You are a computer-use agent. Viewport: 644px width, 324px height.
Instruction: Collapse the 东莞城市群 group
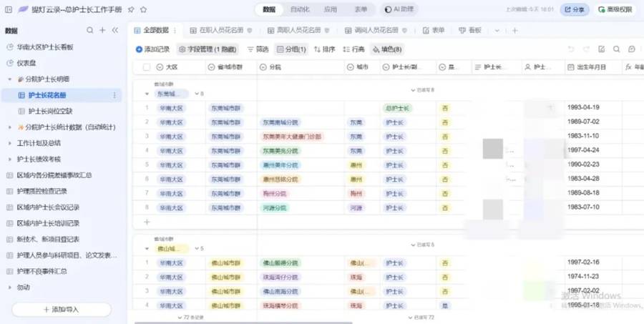147,94
